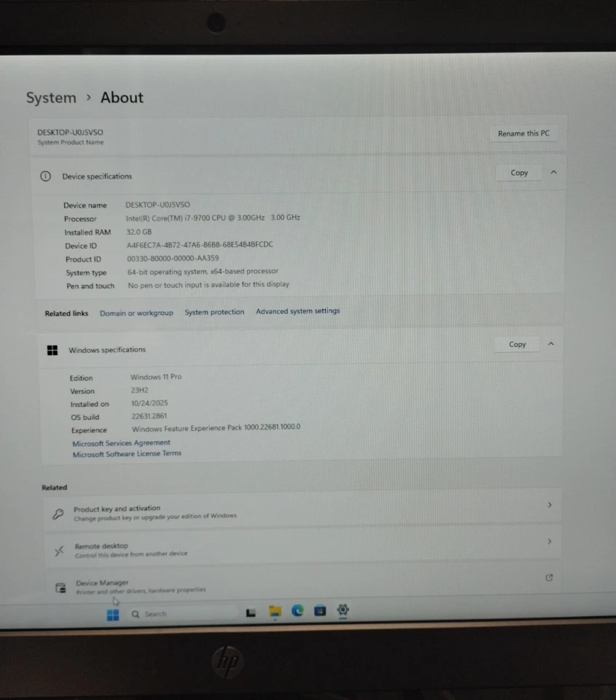Open Microsoft Store from taskbar
The image size is (616, 700).
pyautogui.click(x=320, y=610)
